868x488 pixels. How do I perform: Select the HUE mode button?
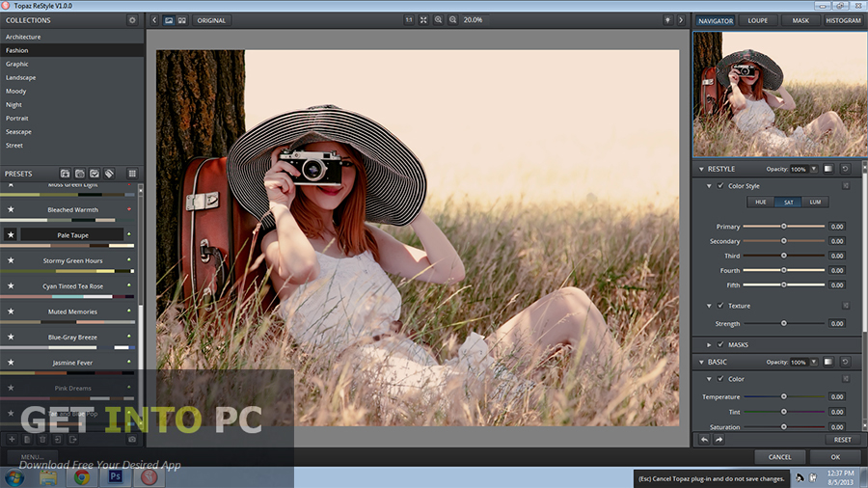761,202
